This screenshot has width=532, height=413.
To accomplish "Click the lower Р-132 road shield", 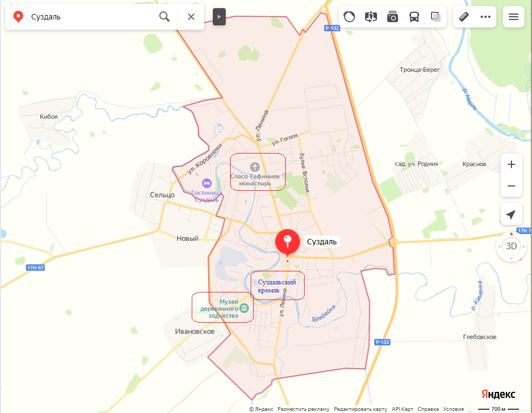I will pyautogui.click(x=382, y=342).
